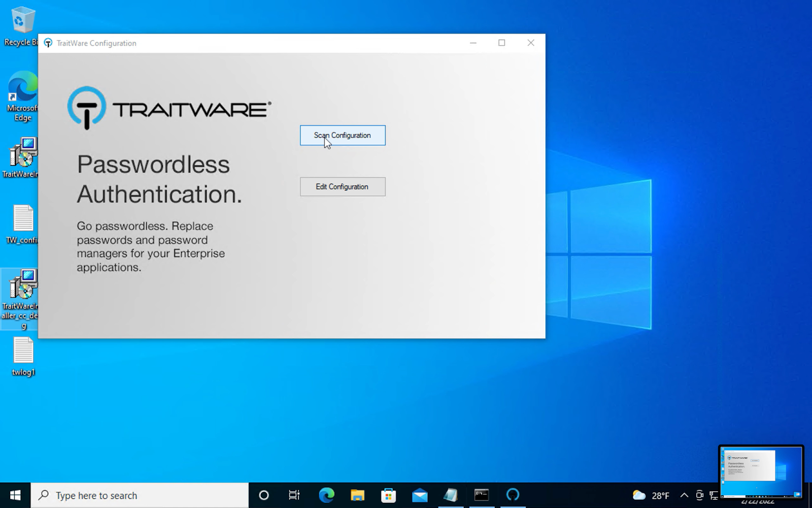Click the taskbar search box

pyautogui.click(x=140, y=495)
